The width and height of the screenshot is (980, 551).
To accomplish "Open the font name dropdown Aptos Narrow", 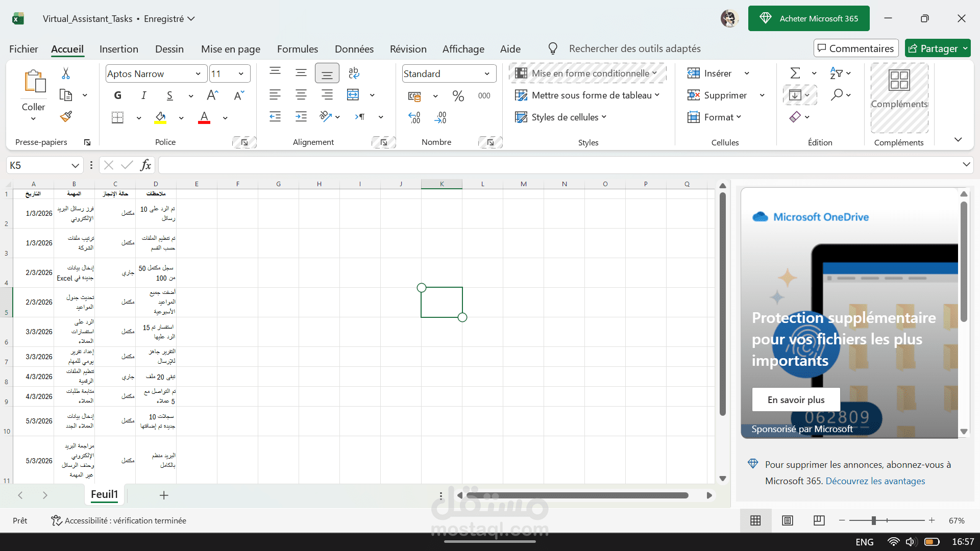I will click(x=198, y=73).
